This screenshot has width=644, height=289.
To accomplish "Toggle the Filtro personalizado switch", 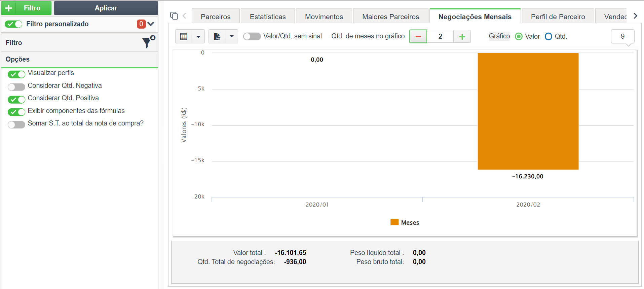I will click(x=13, y=24).
